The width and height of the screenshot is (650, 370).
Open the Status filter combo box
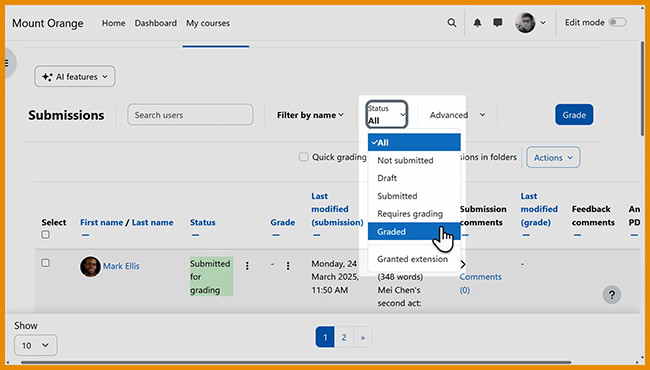(386, 114)
